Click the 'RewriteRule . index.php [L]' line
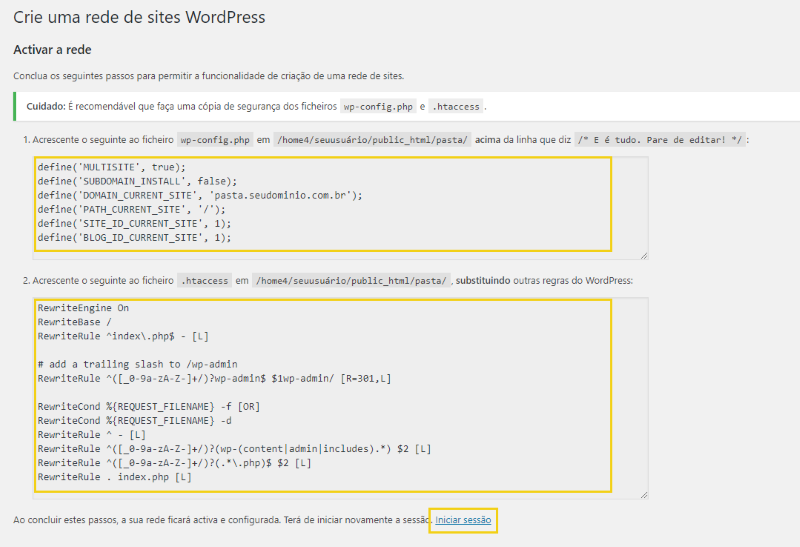 tap(114, 477)
